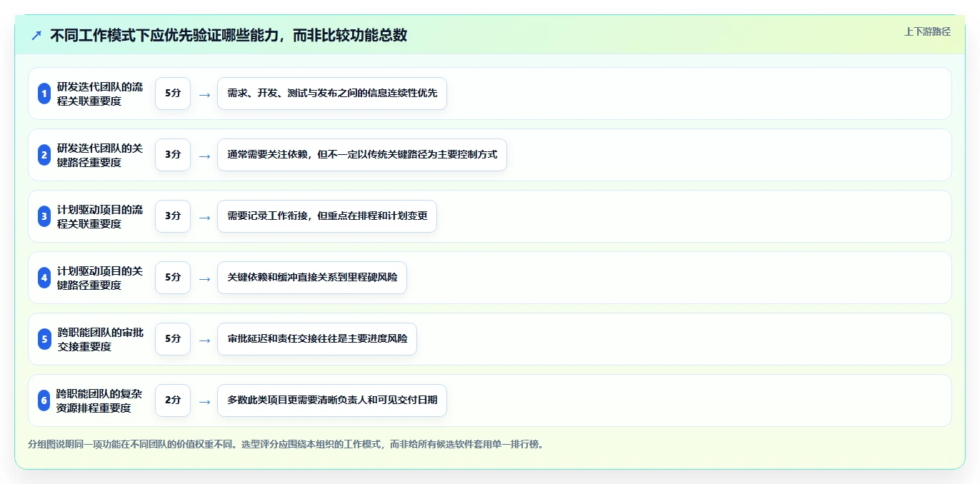The image size is (980, 484).
Task: Click the arrow before 需求、开发、测试与发布
Action: tap(204, 94)
